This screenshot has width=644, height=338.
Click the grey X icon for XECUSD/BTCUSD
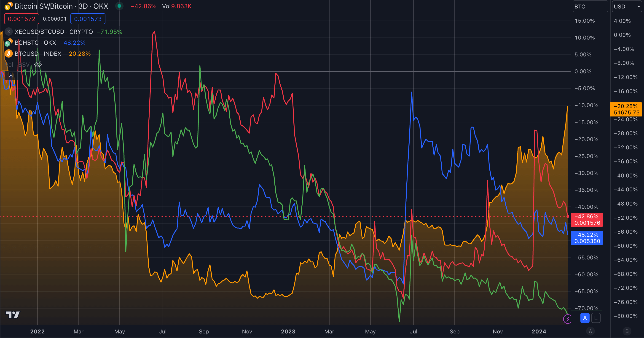coord(8,32)
